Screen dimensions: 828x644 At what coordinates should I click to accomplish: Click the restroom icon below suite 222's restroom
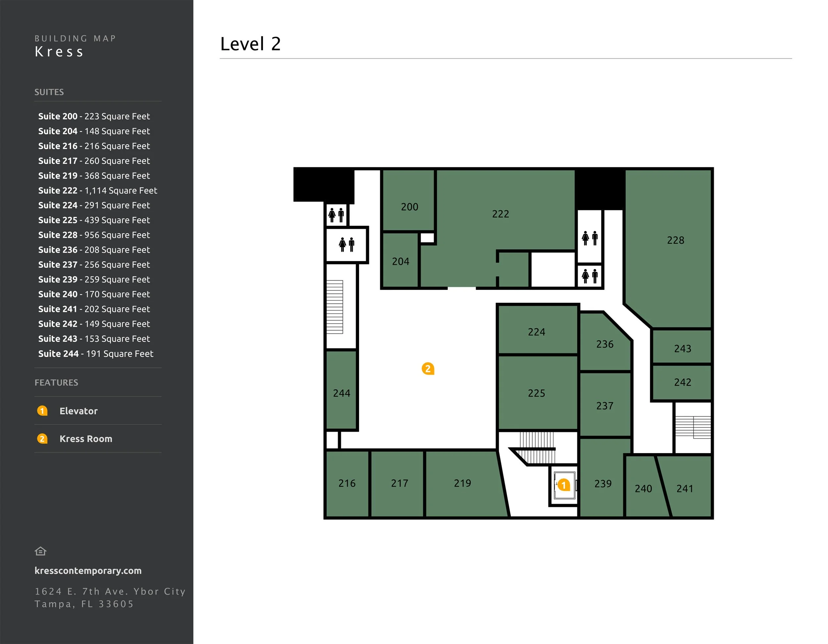(590, 276)
